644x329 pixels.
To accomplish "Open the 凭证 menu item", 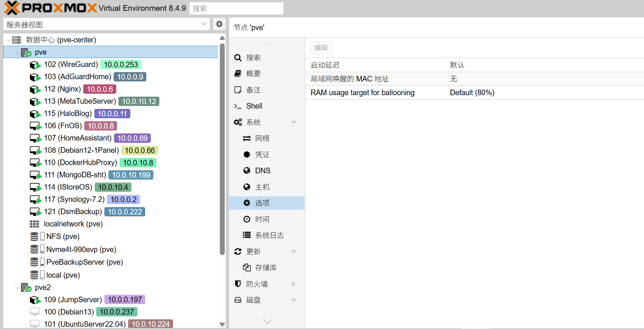I will pyautogui.click(x=267, y=155).
